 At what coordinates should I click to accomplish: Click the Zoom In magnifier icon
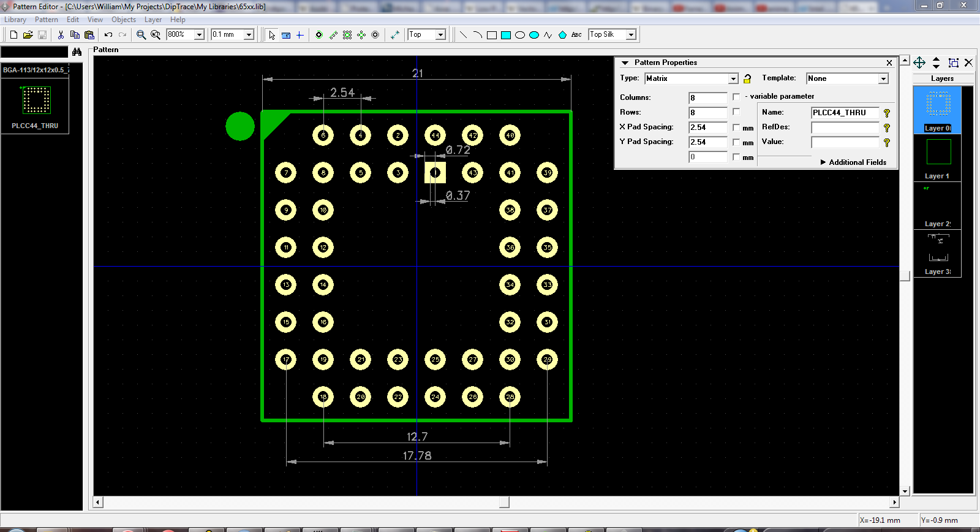(x=141, y=35)
